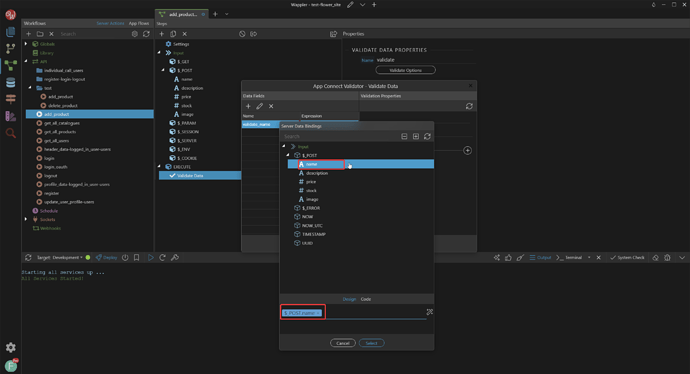Open login_oauth workflow
The height and width of the screenshot is (374, 690).
(x=55, y=167)
